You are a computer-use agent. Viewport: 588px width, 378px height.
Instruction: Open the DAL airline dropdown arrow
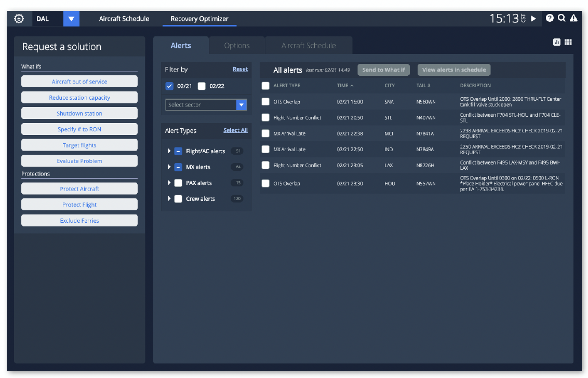click(x=71, y=19)
